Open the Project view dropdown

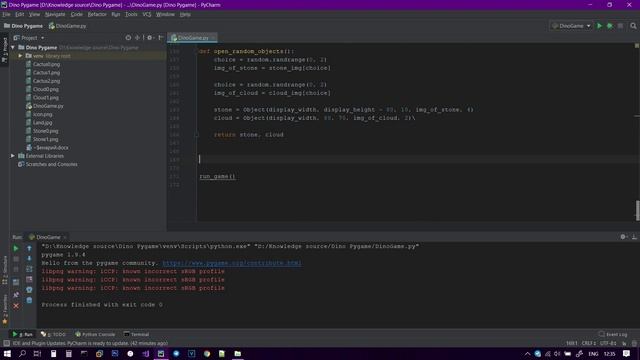click(29, 38)
